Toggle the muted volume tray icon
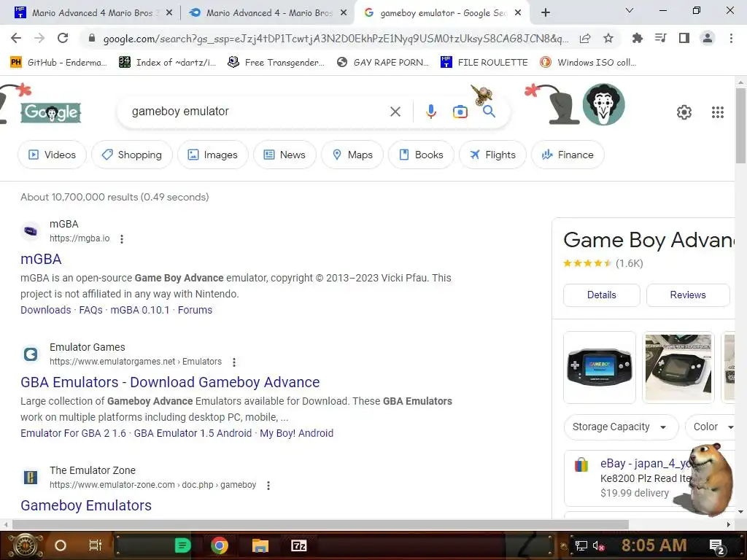Image resolution: width=747 pixels, height=560 pixels. (598, 545)
